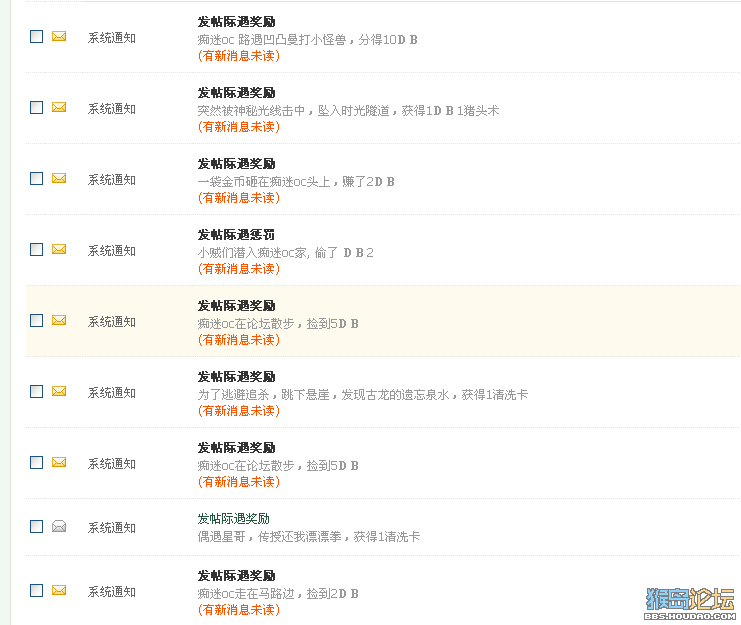The image size is (741, 625).
Task: Tick the checkbox for the 分得10D B message
Action: click(x=36, y=36)
